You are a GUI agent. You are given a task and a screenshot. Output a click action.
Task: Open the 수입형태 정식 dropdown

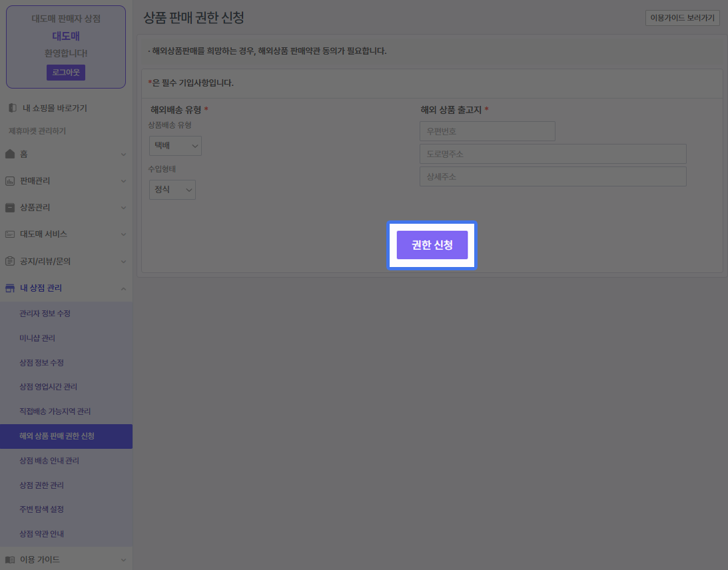coord(172,190)
